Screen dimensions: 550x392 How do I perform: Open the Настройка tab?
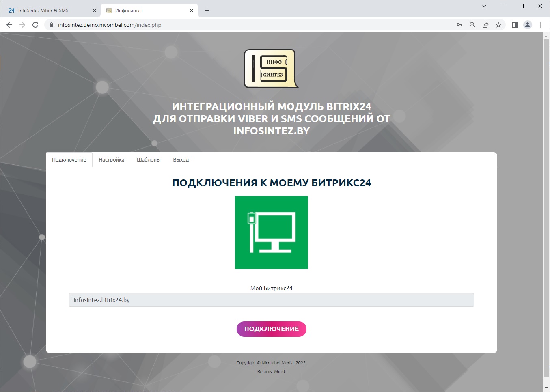(112, 160)
